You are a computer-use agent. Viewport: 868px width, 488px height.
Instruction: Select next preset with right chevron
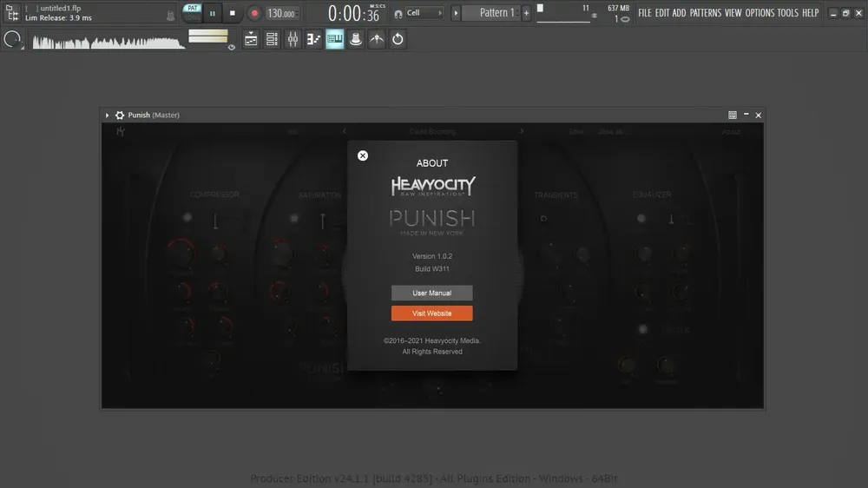[x=521, y=131]
